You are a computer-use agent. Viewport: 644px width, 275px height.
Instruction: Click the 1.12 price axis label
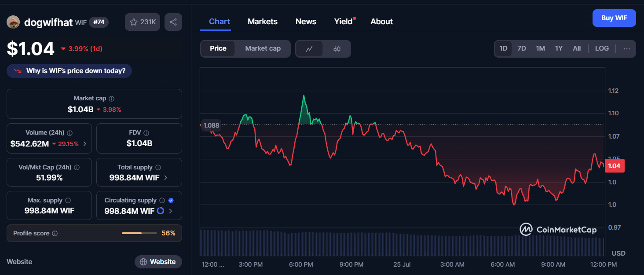tap(613, 91)
